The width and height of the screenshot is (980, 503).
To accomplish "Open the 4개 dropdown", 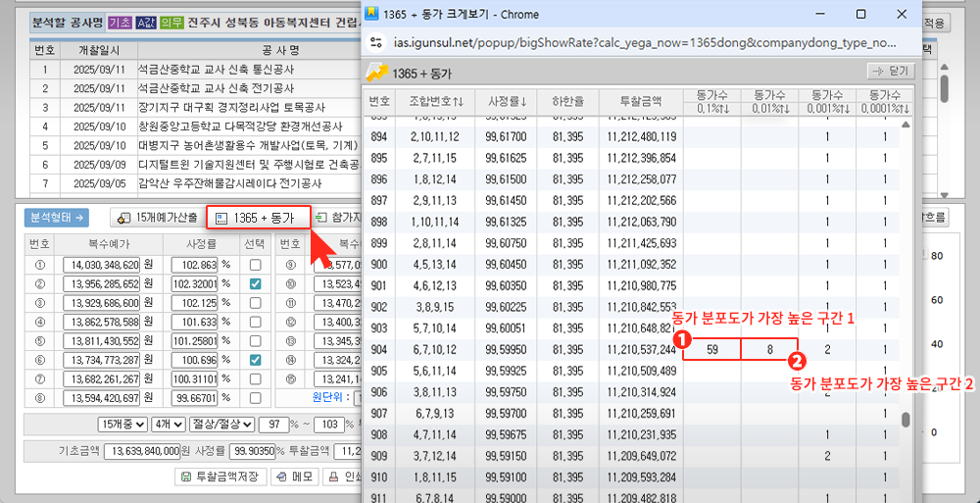I will coord(168,425).
